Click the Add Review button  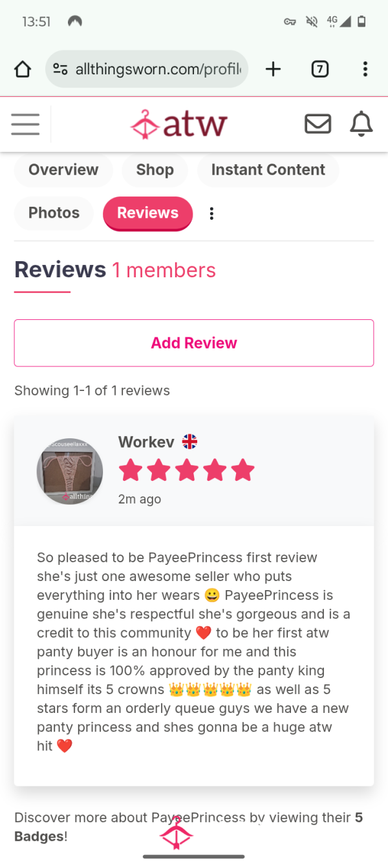pos(194,343)
